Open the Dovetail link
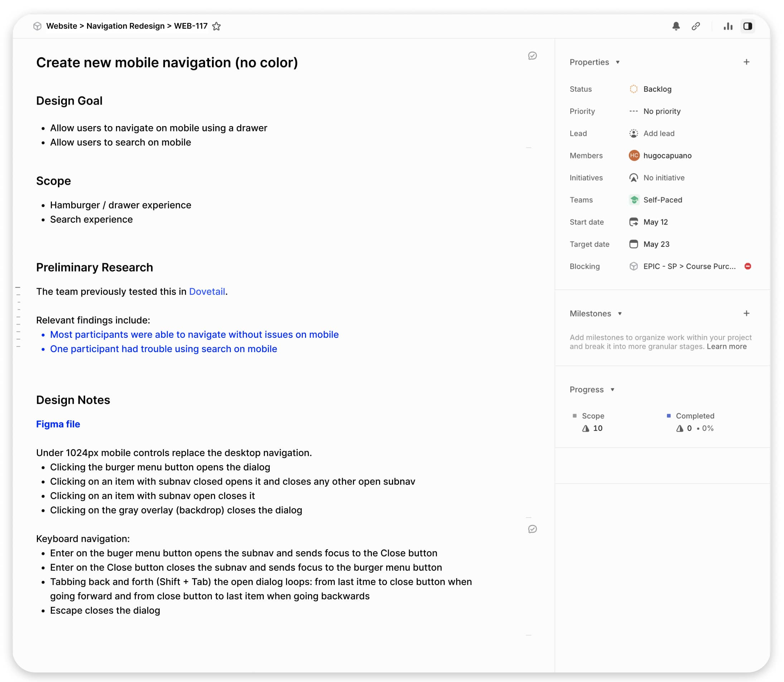784x682 pixels. point(207,292)
